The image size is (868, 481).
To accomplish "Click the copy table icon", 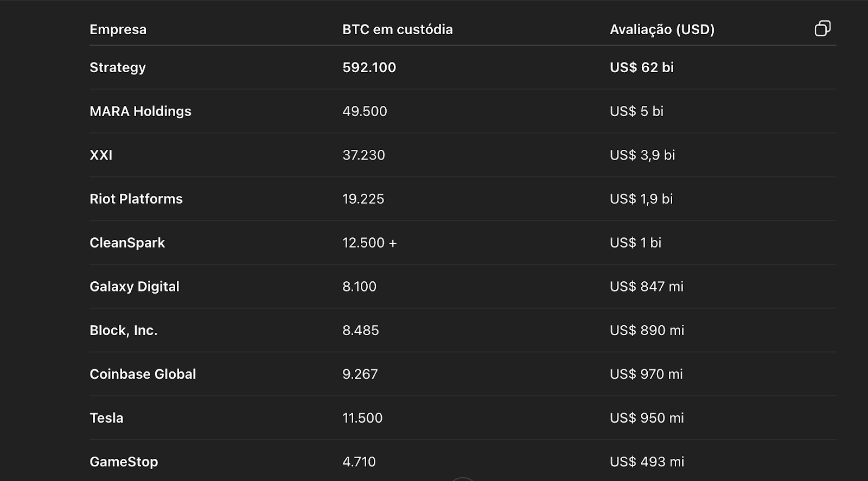I will click(822, 28).
